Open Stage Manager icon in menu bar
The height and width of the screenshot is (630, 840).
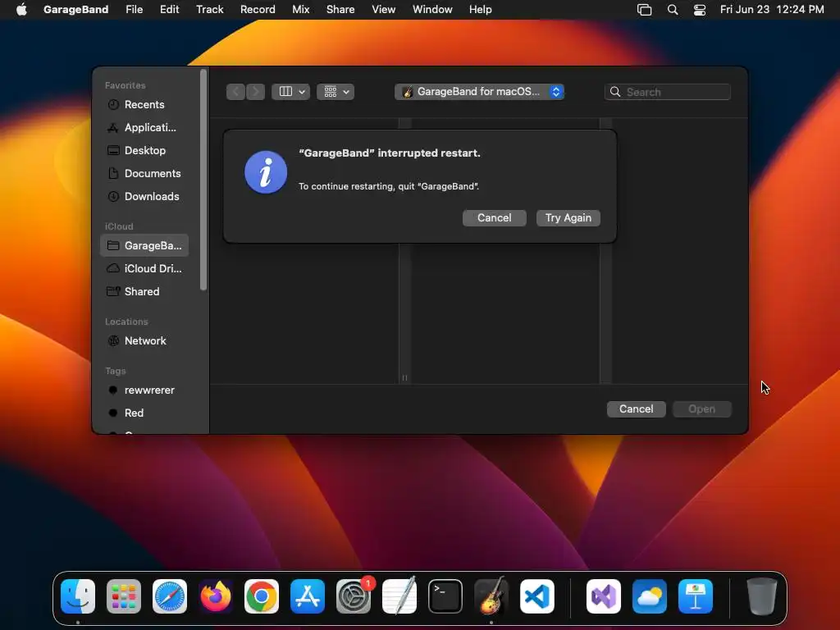coord(645,10)
